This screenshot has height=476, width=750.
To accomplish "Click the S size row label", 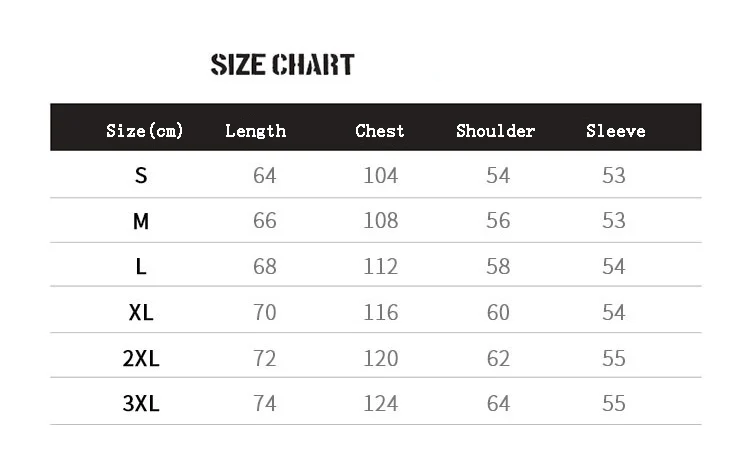I will click(141, 175).
